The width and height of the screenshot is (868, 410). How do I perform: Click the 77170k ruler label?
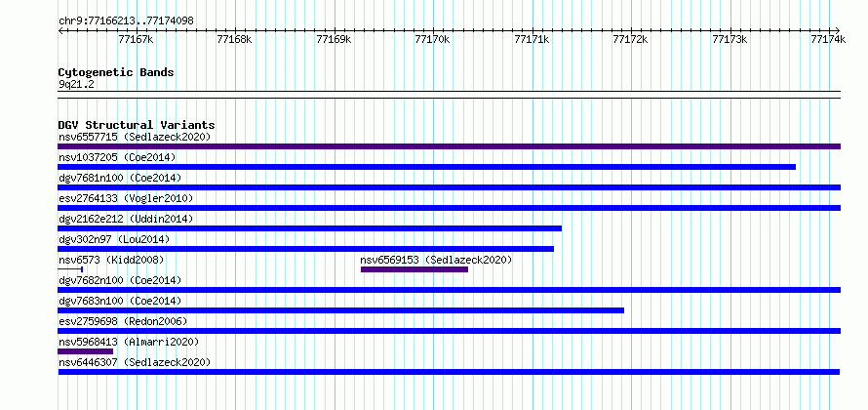433,39
